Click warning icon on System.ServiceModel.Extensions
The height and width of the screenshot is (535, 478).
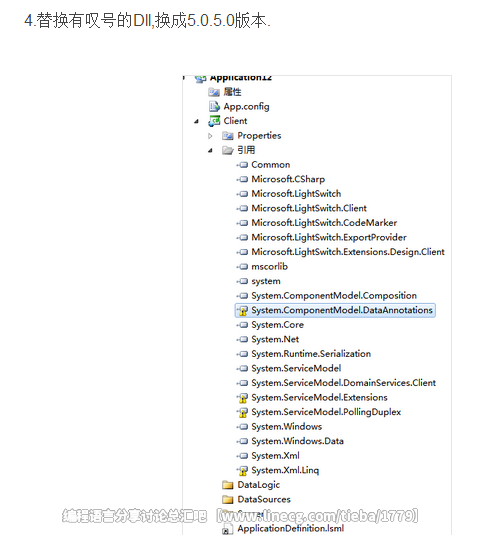(x=243, y=398)
